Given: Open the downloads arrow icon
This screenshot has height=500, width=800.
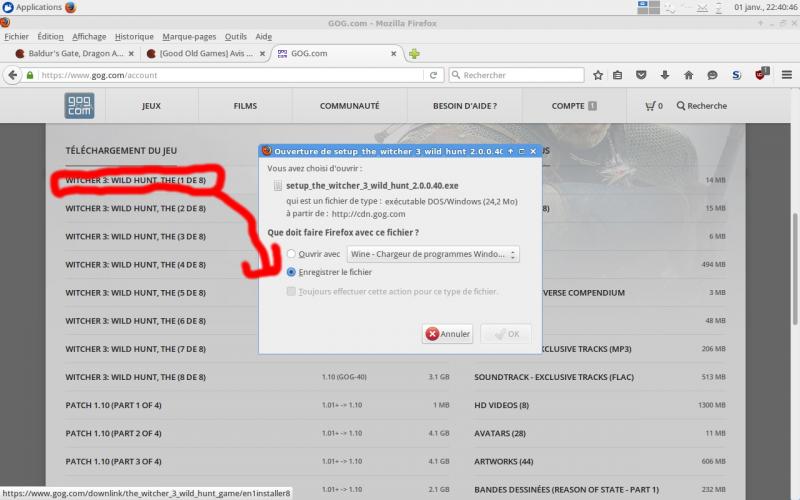Looking at the screenshot, I should click(x=664, y=75).
